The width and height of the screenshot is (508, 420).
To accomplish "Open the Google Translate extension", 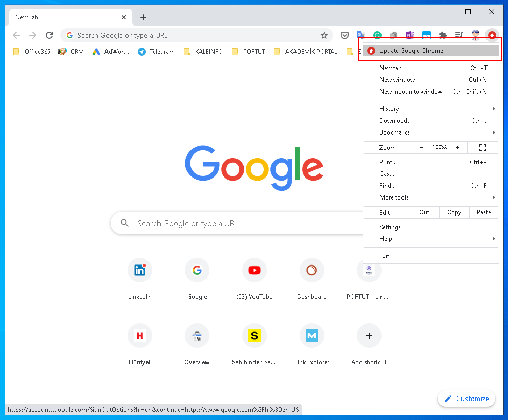I will [361, 35].
